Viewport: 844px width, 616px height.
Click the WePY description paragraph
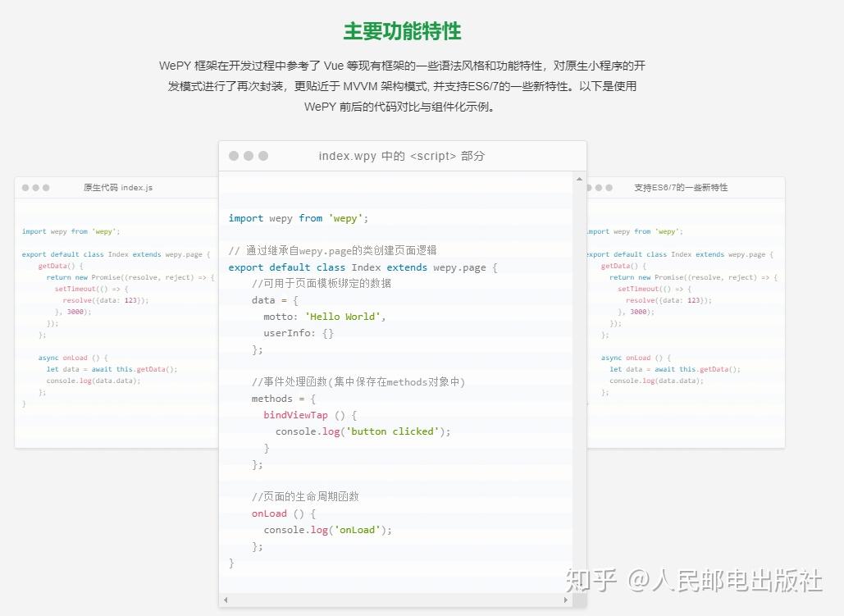(x=402, y=86)
